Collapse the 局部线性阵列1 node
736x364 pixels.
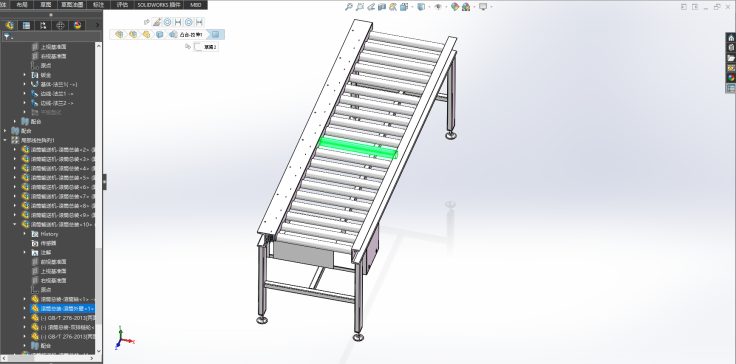(x=5, y=140)
